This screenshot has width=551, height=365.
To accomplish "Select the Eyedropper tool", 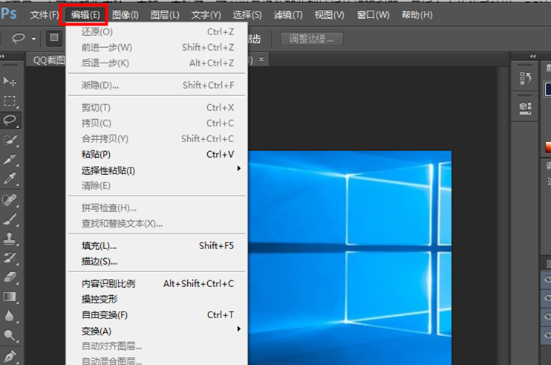I will click(9, 178).
